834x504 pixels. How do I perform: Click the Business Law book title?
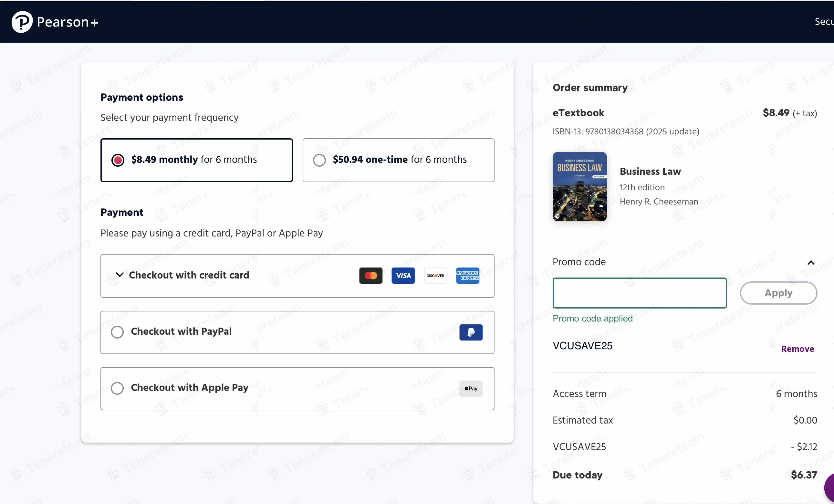[650, 172]
